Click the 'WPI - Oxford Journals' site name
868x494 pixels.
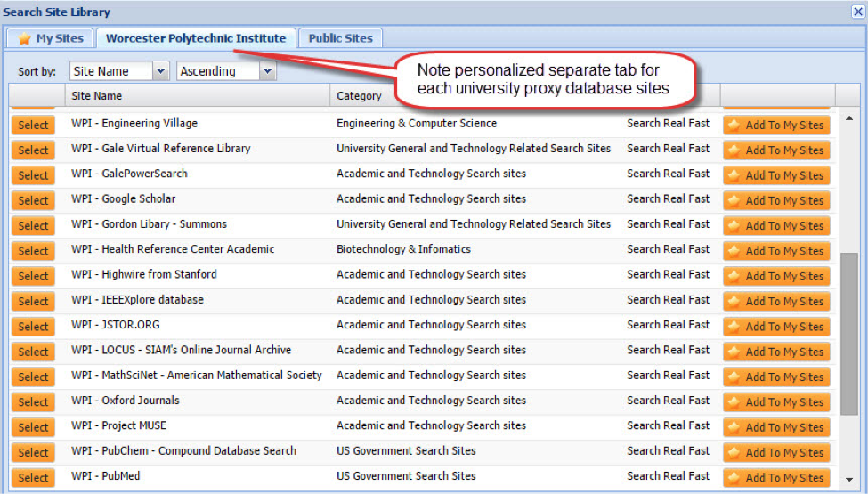coord(126,401)
